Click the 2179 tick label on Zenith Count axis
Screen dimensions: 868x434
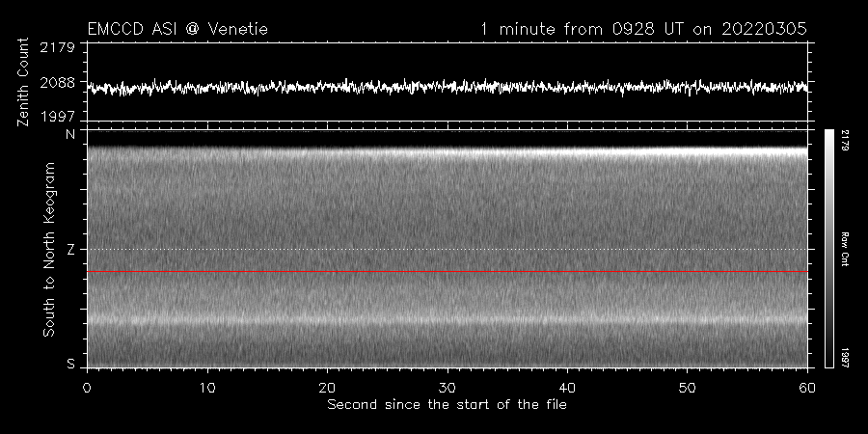(x=58, y=48)
